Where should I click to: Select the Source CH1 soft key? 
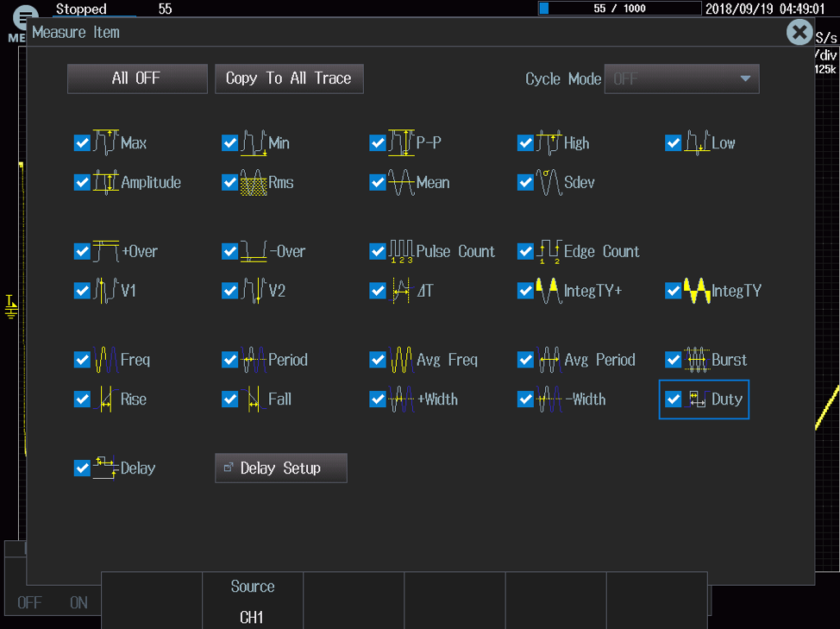253,601
